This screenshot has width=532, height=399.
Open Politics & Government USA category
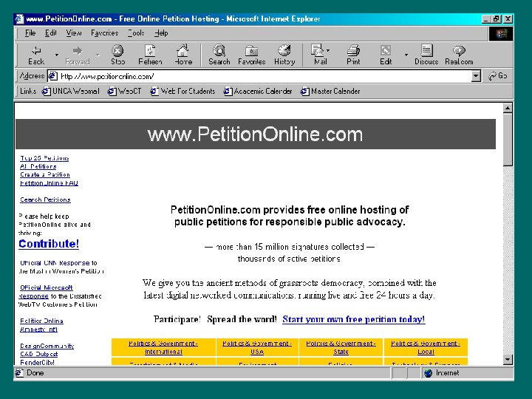(257, 347)
